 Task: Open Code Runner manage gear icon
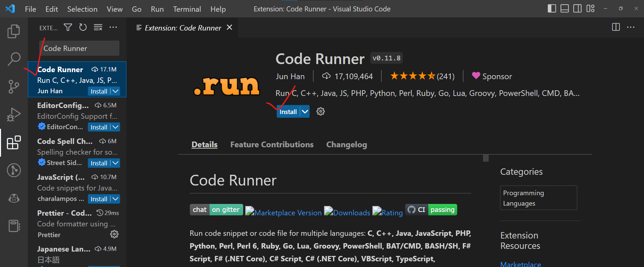(321, 112)
